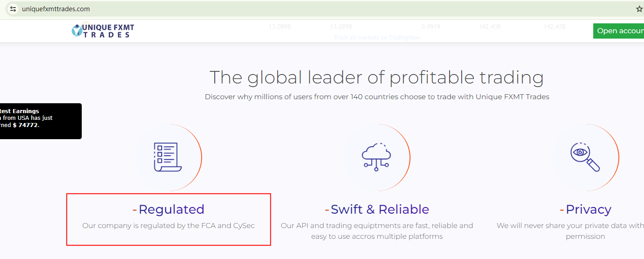The width and height of the screenshot is (644, 259).
Task: Click the Swift & Reliable heading
Action: [379, 209]
